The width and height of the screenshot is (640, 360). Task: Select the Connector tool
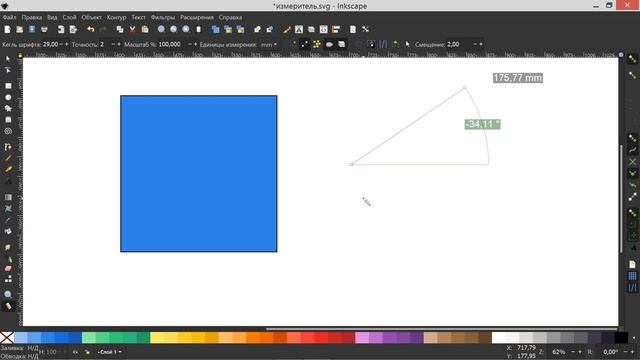8,279
